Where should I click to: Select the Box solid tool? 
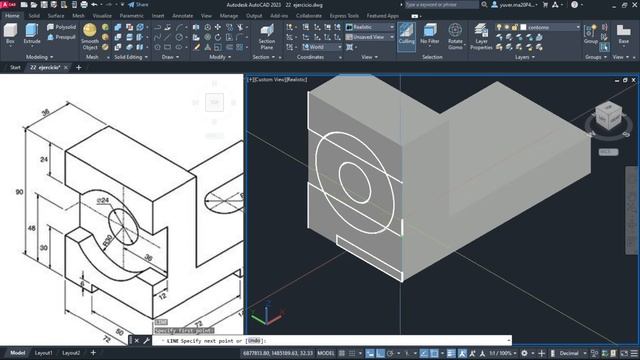pyautogui.click(x=10, y=33)
